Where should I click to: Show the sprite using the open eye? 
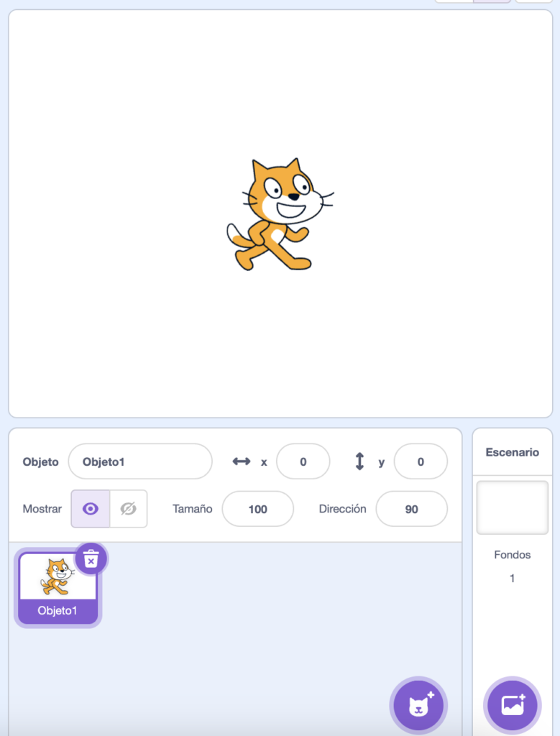pyautogui.click(x=91, y=509)
